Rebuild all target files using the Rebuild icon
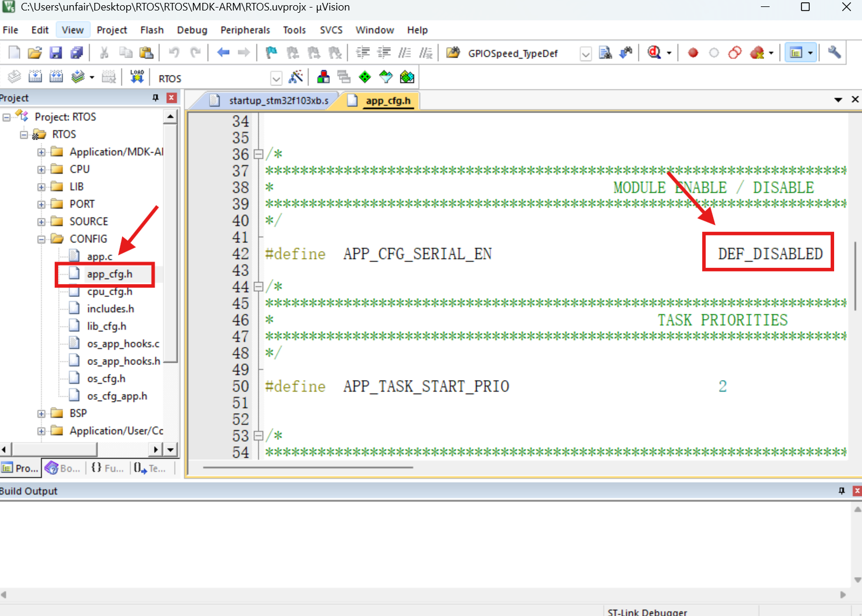 click(56, 77)
